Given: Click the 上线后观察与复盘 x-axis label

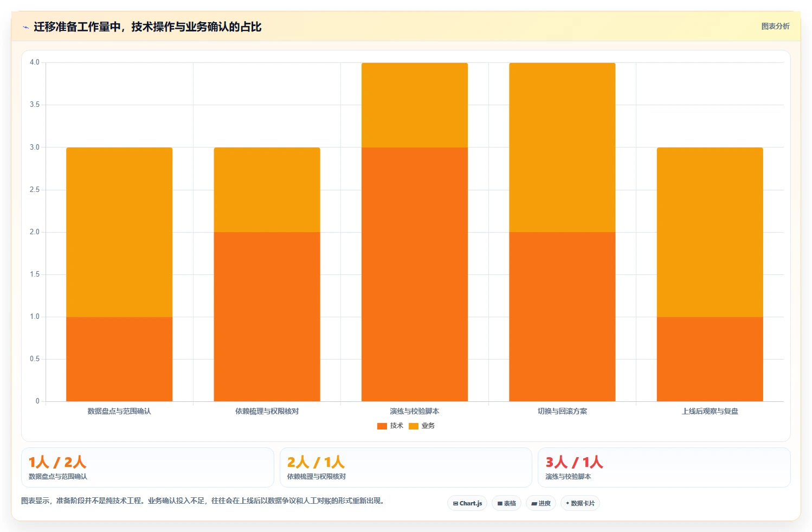Looking at the screenshot, I should [x=710, y=411].
